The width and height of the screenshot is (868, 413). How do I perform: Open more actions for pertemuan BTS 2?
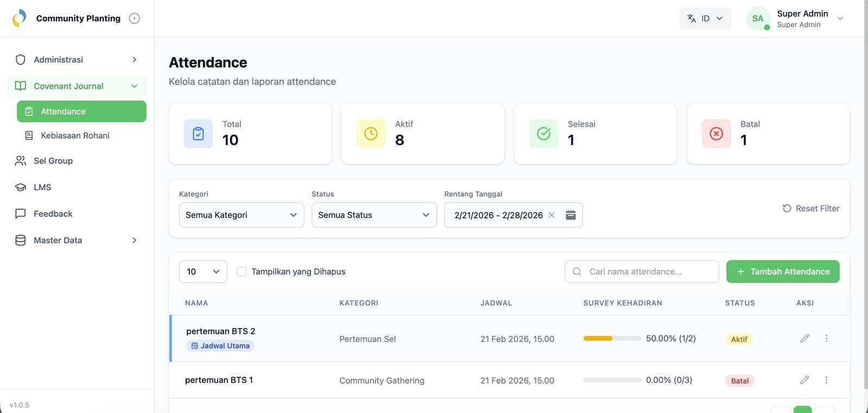point(826,338)
